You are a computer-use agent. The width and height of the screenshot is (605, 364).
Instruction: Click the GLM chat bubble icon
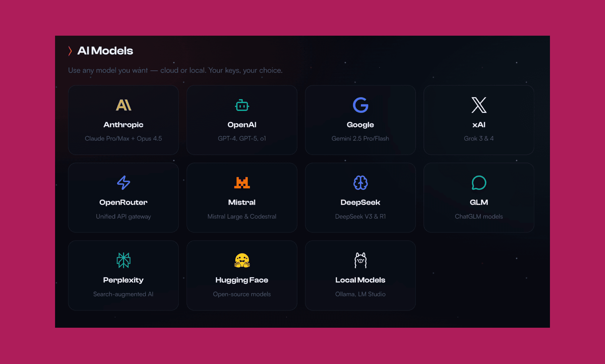[x=479, y=183]
